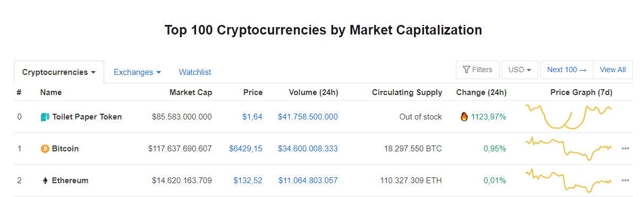644x197 pixels.
Task: Switch to the Watchlist tab
Action: (195, 72)
